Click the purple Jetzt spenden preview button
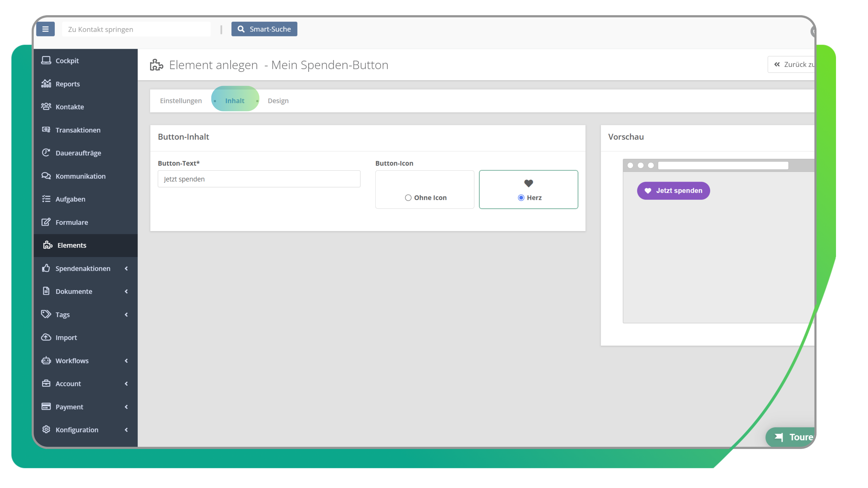 (x=673, y=191)
